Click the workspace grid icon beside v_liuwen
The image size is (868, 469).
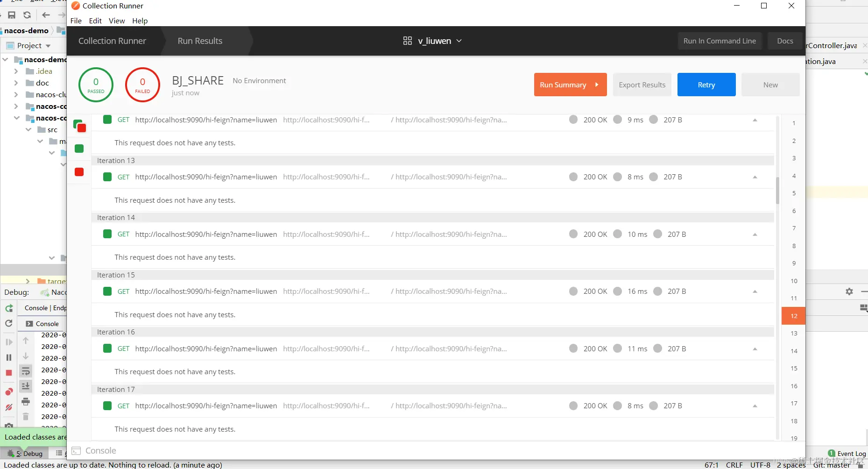[408, 41]
